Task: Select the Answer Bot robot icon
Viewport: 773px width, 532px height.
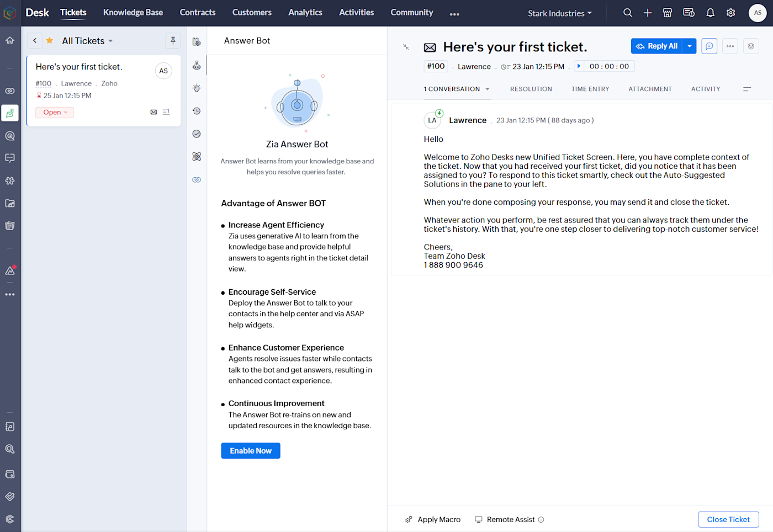Action: 197,66
